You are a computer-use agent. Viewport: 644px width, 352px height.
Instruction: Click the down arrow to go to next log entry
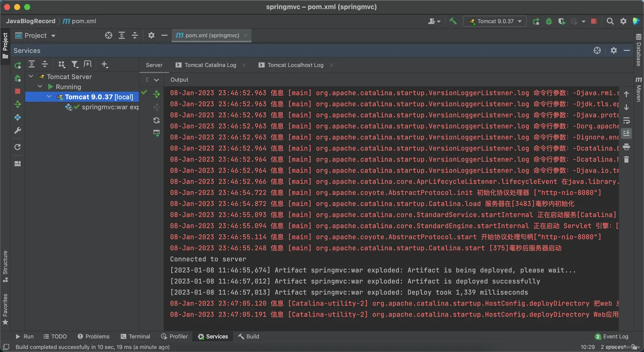pyautogui.click(x=626, y=107)
